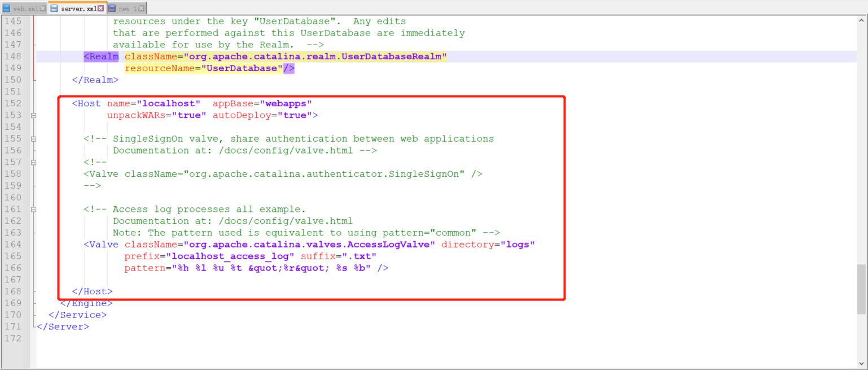Click the closing </Server> tag

tap(63, 327)
